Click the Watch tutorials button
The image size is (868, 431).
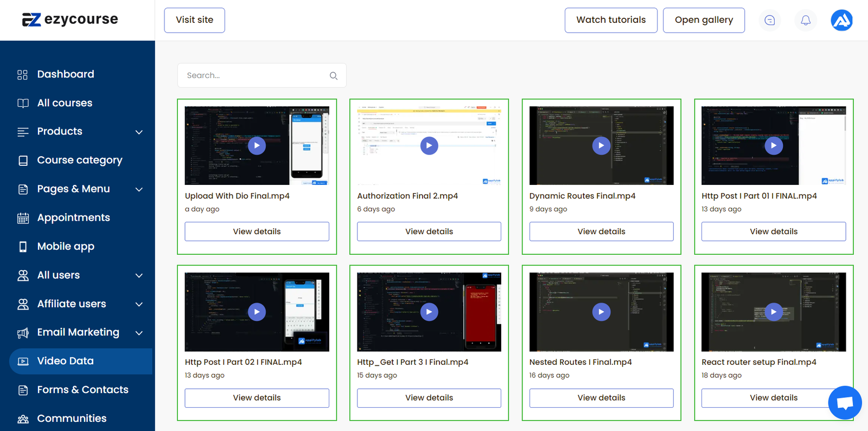pos(611,20)
